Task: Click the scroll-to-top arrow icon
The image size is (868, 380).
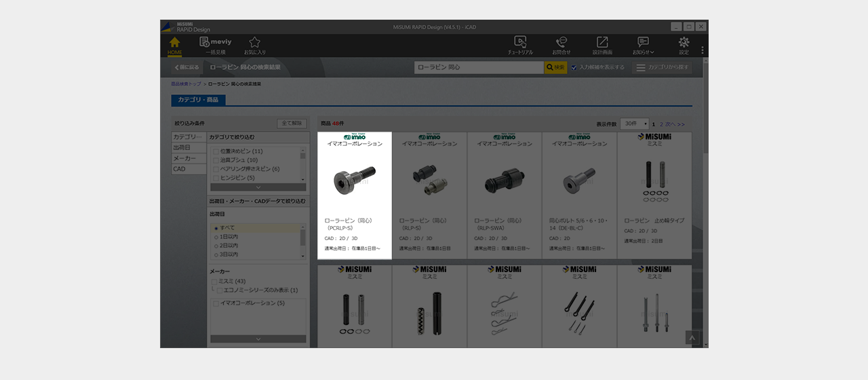Action: pos(691,337)
